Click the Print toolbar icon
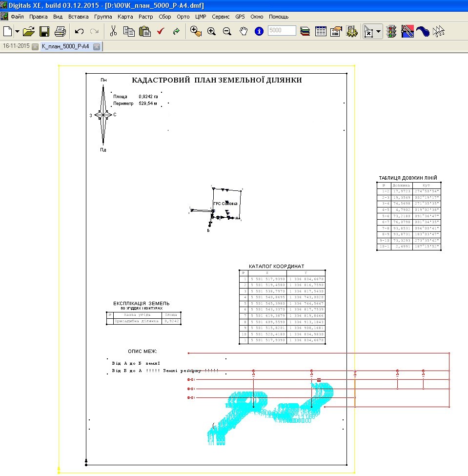The height and width of the screenshot is (476, 468). point(60,31)
